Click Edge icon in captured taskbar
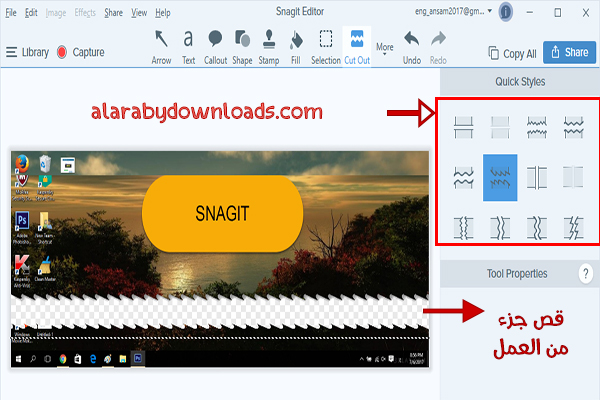The image size is (600, 400). [93, 359]
